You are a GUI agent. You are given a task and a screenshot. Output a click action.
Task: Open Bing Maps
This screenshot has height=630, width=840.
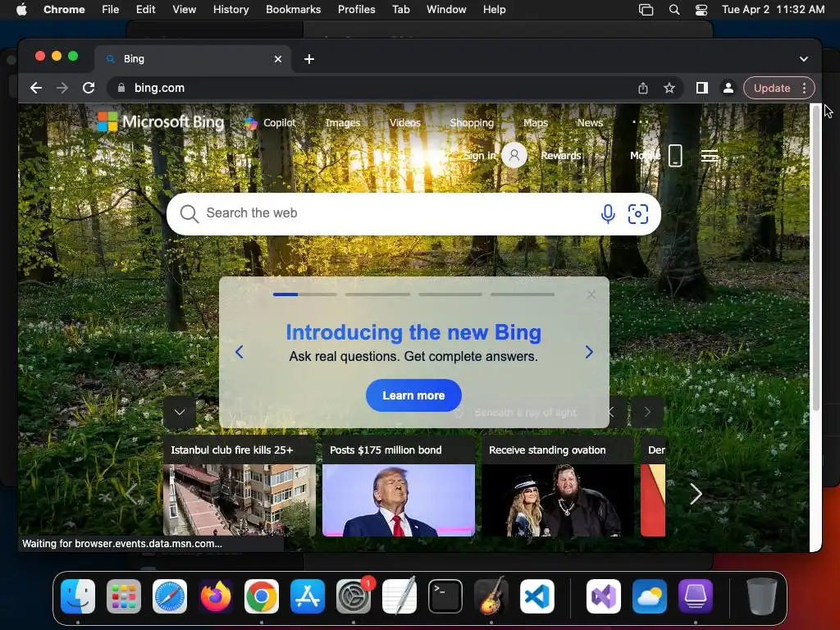[x=536, y=123]
